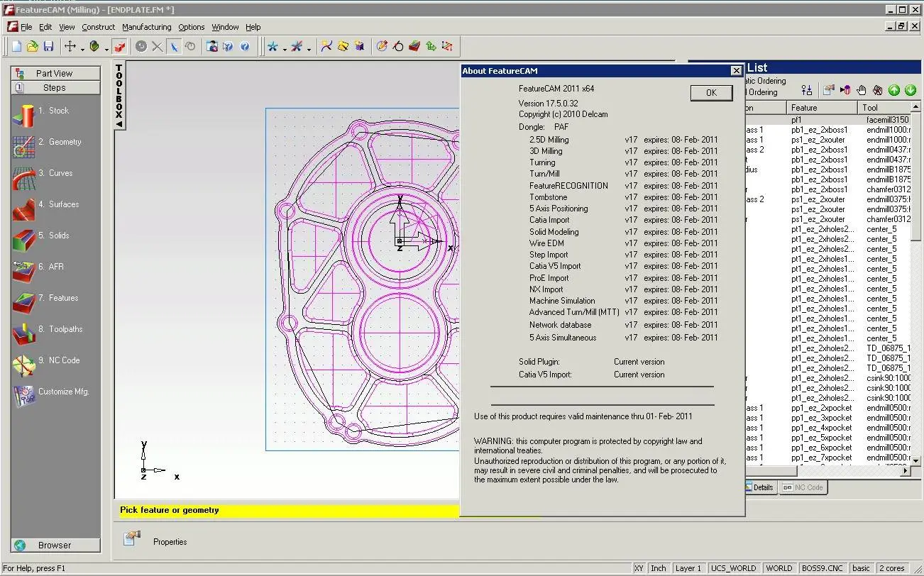The height and width of the screenshot is (576, 924).
Task: Toggle the red shaded-block display icon
Action: pyautogui.click(x=120, y=47)
